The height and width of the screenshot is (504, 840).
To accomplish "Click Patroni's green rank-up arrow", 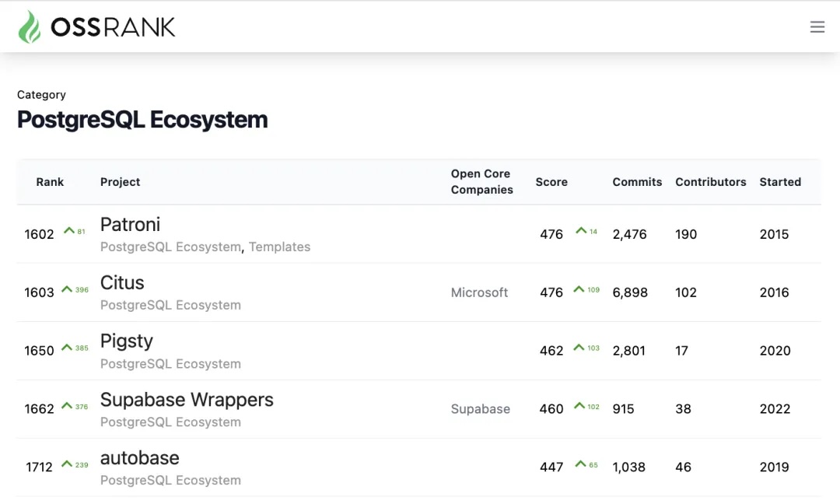I will click(x=69, y=231).
